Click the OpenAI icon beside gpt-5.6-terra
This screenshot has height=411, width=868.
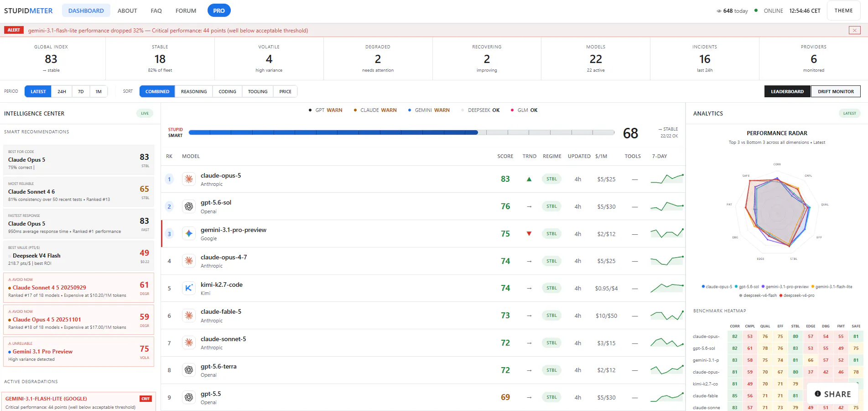click(189, 370)
